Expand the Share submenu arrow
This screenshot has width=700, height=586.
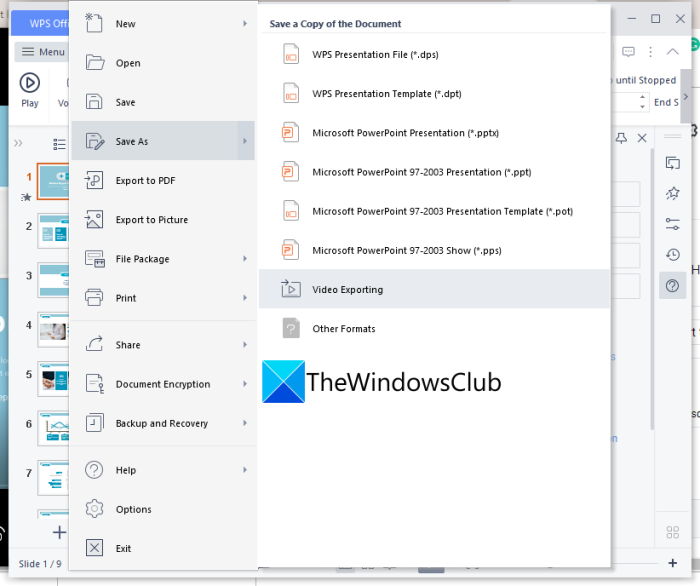click(x=245, y=345)
